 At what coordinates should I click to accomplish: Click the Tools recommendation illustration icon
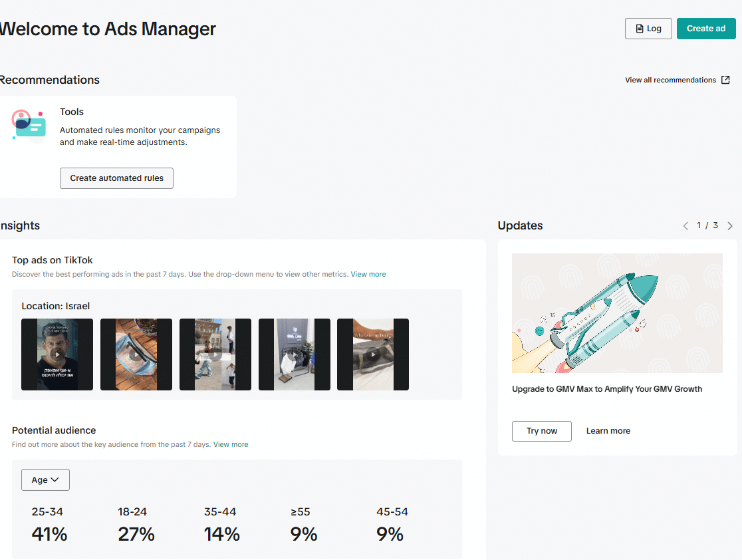(29, 126)
